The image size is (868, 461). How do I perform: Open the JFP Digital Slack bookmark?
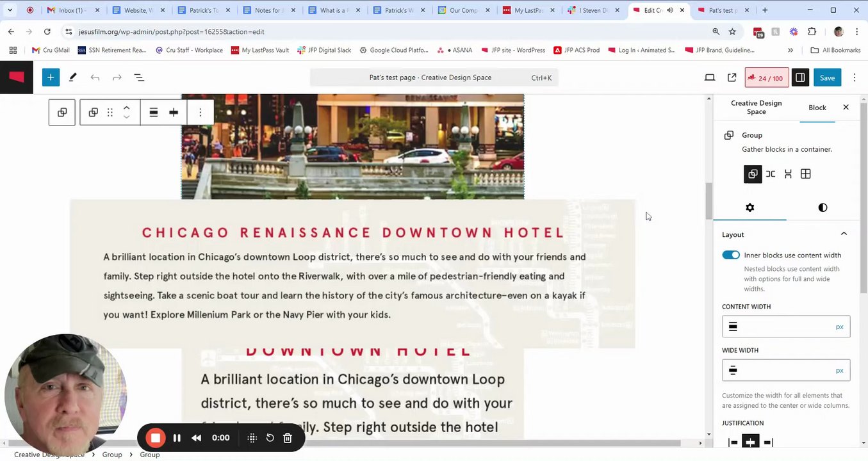[x=324, y=50]
